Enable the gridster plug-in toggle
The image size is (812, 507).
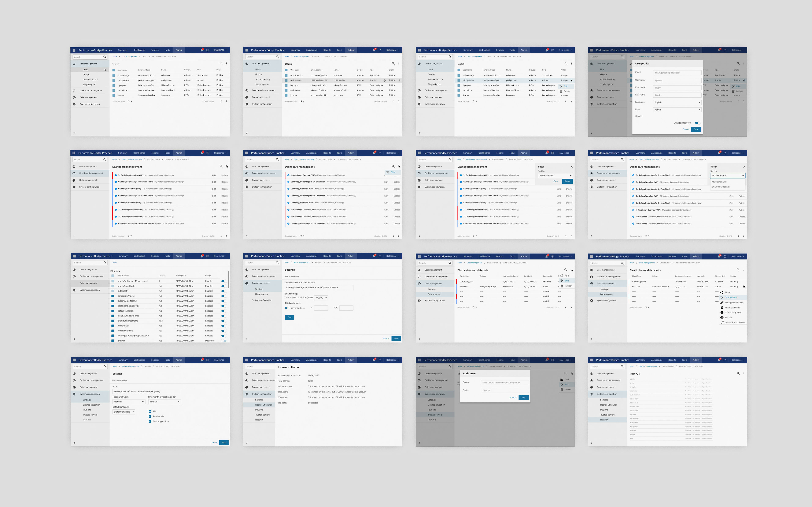pyautogui.click(x=224, y=341)
